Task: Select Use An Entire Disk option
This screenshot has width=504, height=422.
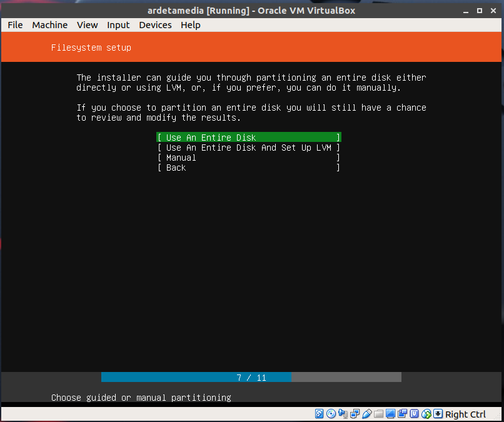Action: tap(248, 138)
